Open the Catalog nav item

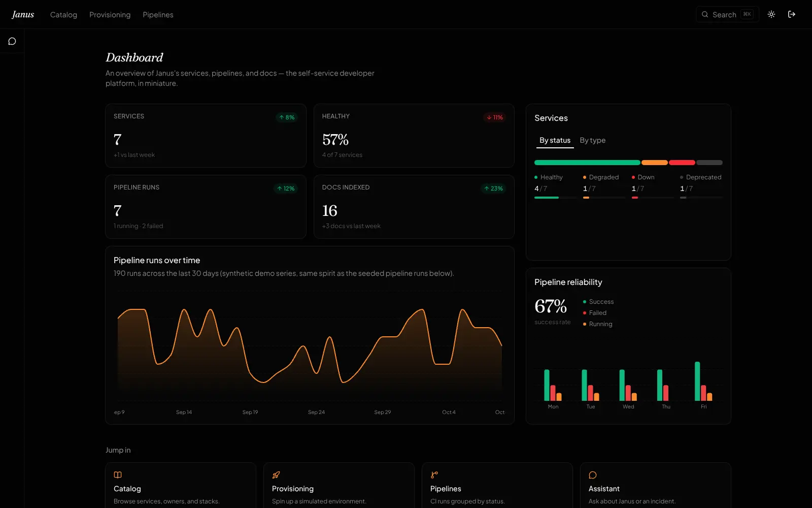pos(63,15)
